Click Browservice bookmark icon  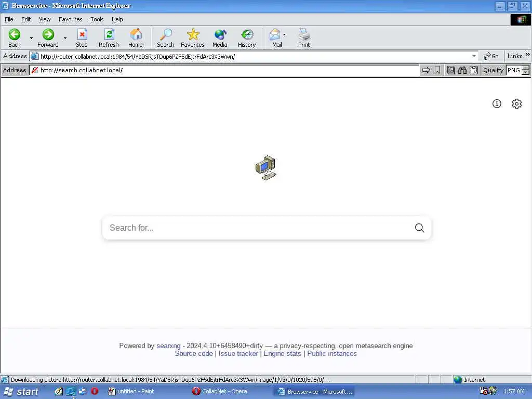click(x=437, y=70)
